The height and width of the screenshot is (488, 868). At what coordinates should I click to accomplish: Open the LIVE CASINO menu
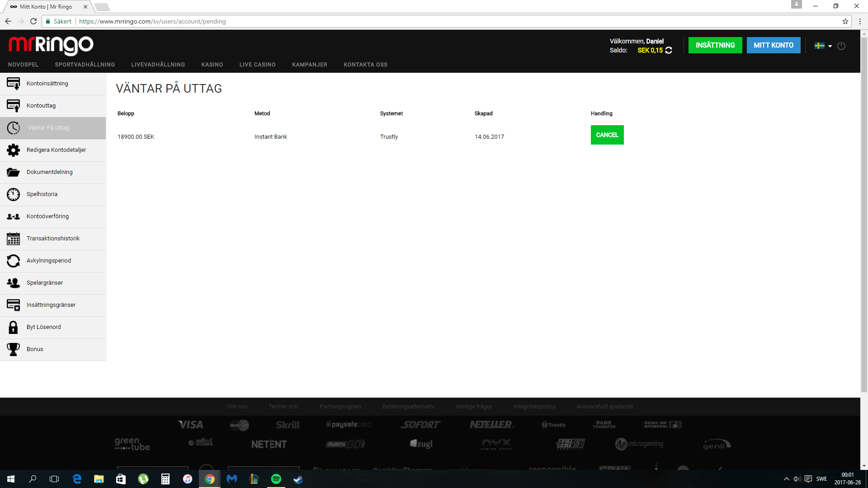pos(258,65)
